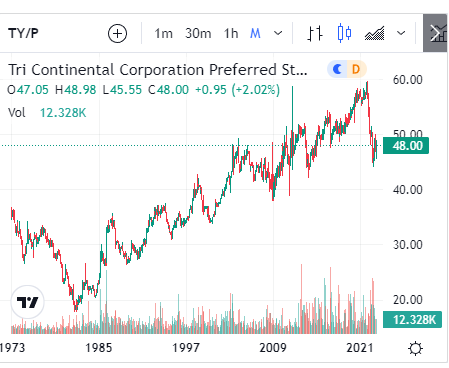
Task: Click the 20.00 price axis label
Action: tap(407, 300)
